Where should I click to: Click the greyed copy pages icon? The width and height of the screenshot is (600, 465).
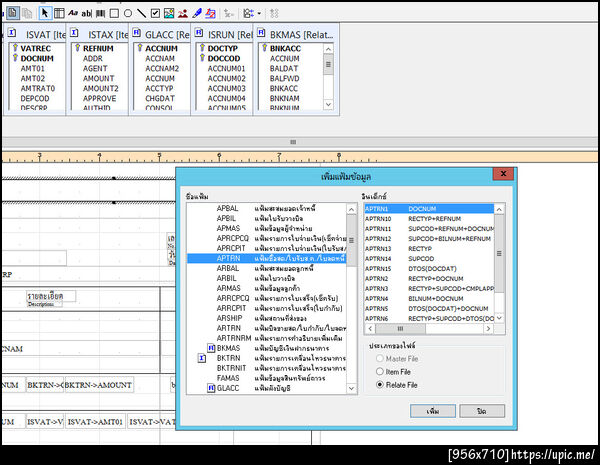[27, 13]
